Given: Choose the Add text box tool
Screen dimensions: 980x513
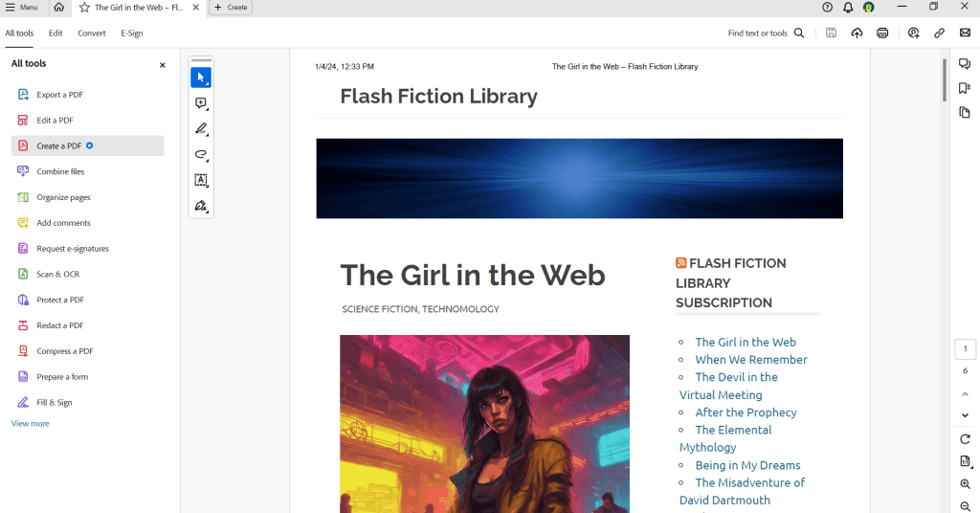Looking at the screenshot, I should 201,180.
